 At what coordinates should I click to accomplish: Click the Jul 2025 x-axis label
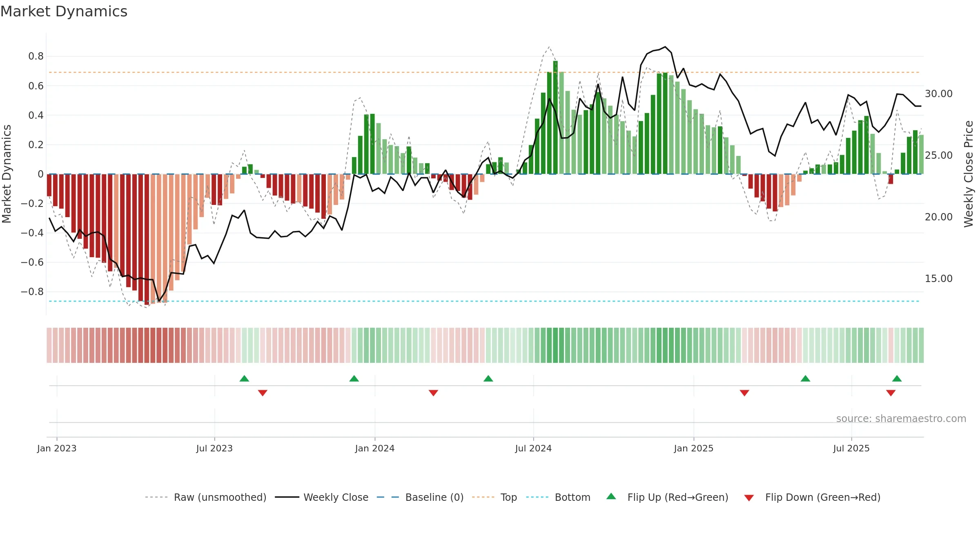click(x=851, y=448)
